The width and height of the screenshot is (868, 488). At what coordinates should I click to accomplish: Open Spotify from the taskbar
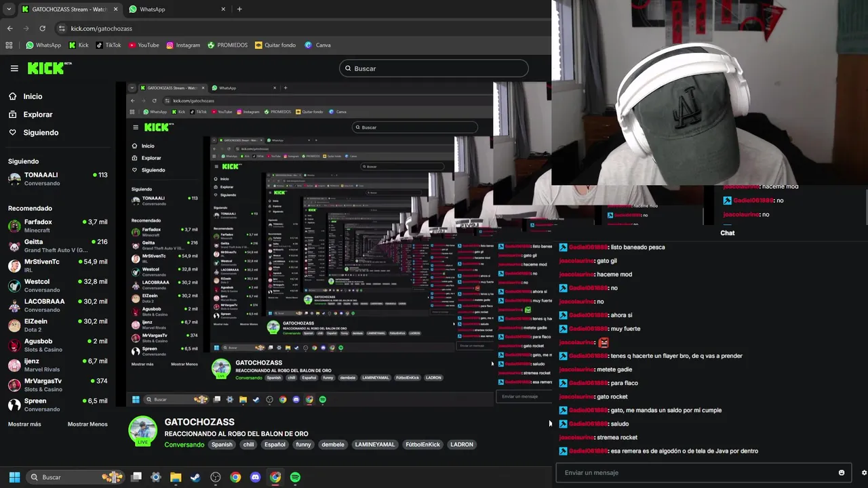[295, 477]
